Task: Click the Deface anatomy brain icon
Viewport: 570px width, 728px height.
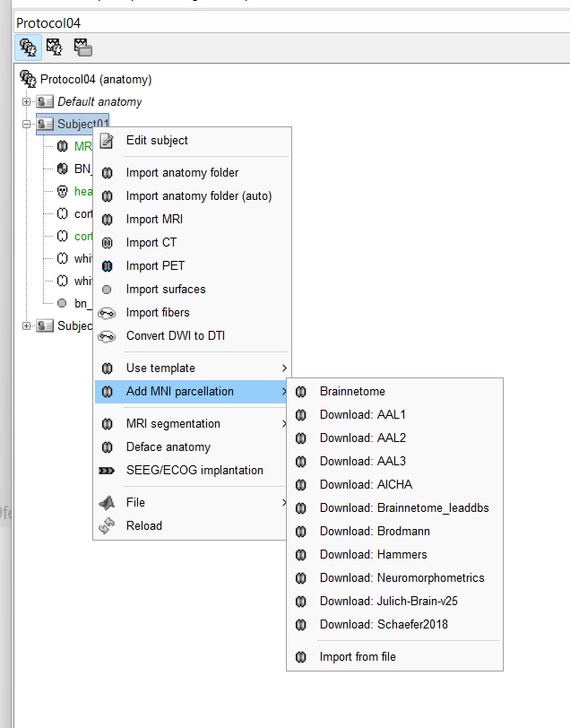Action: point(107,447)
